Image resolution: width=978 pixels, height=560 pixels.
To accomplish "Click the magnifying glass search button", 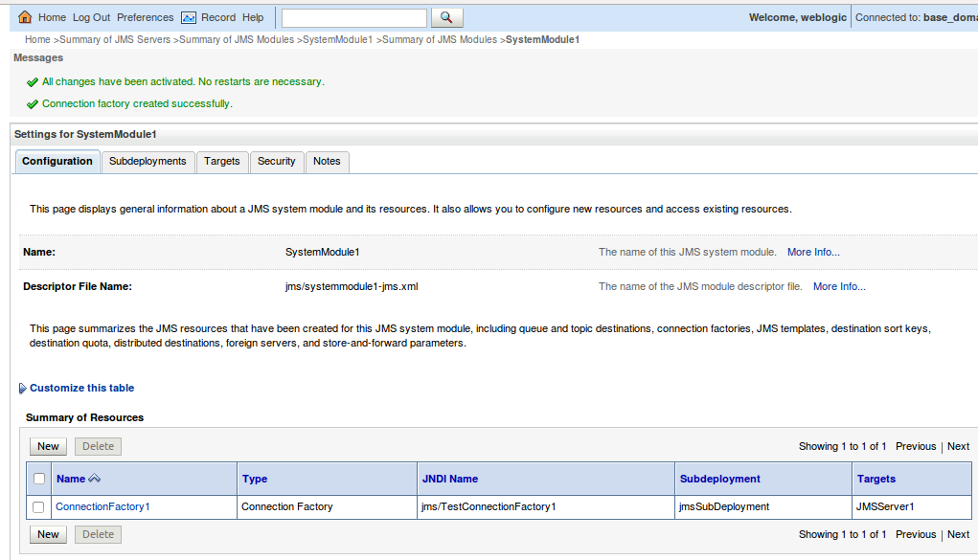I will pyautogui.click(x=445, y=16).
